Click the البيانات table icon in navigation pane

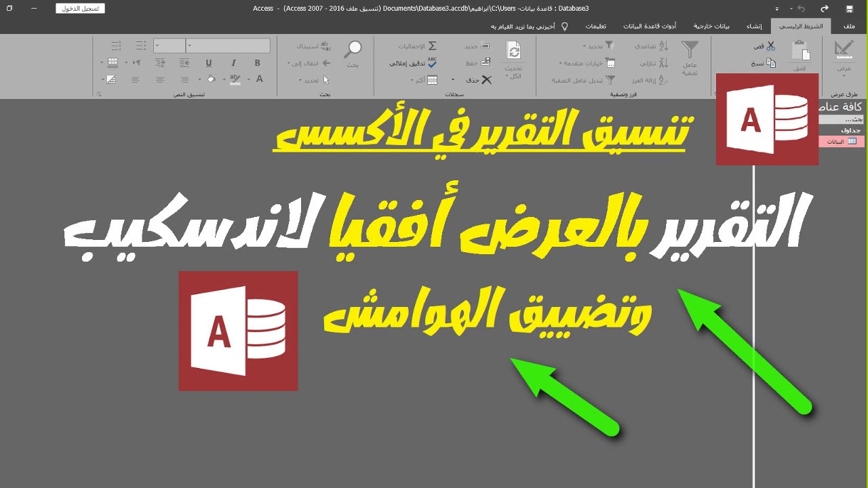click(852, 141)
